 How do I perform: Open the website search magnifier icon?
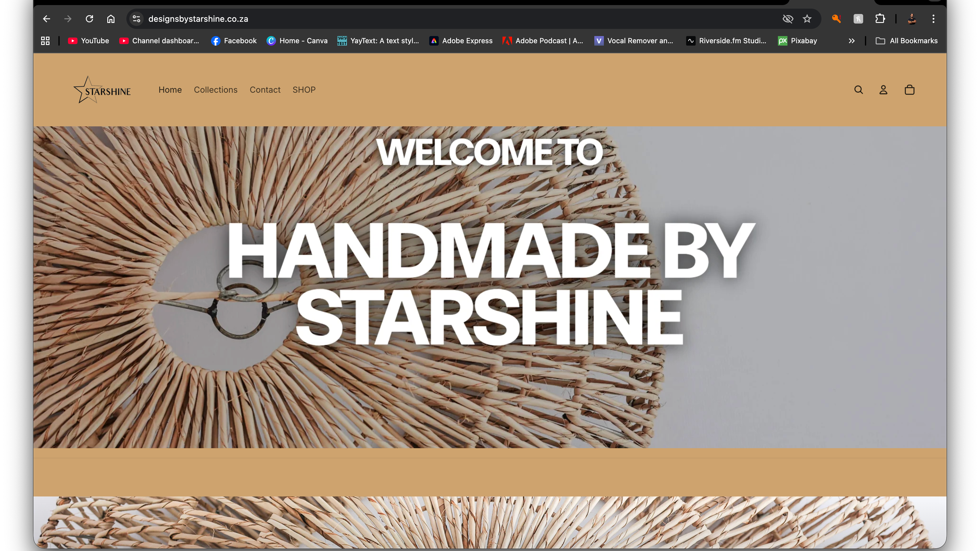tap(858, 90)
